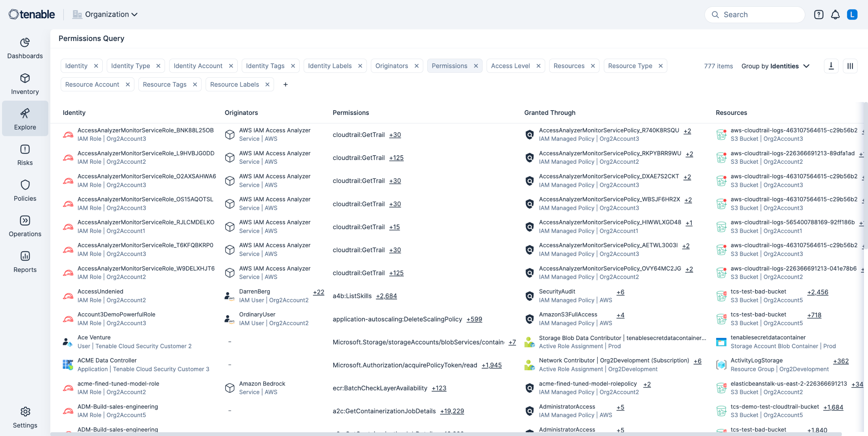
Task: Remove the Resource Tags filter
Action: 195,84
